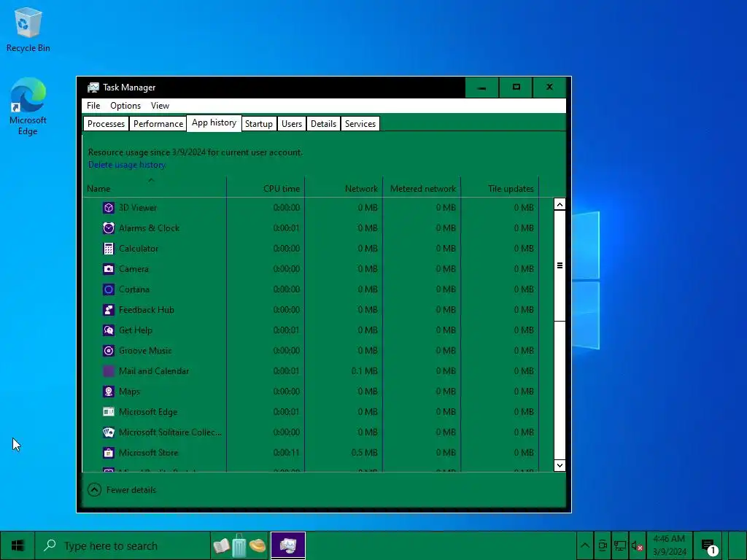747x560 pixels.
Task: Click the taskbar search magnifier icon
Action: point(50,545)
